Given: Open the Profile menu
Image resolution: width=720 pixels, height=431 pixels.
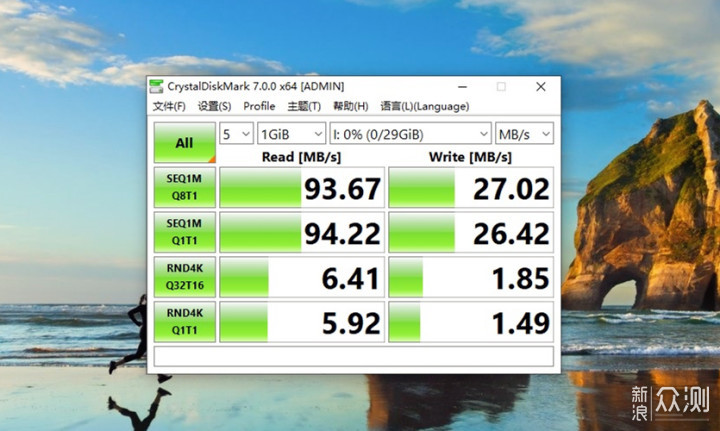Looking at the screenshot, I should click(x=259, y=106).
